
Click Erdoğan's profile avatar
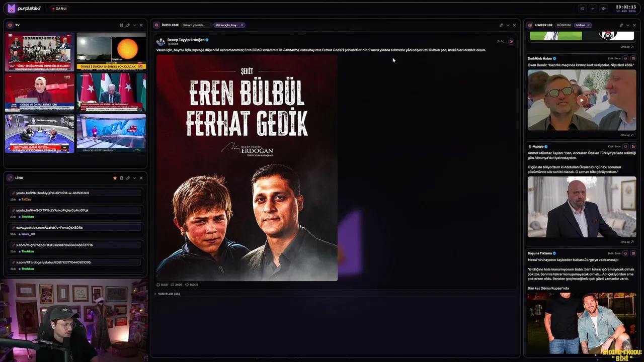point(160,42)
